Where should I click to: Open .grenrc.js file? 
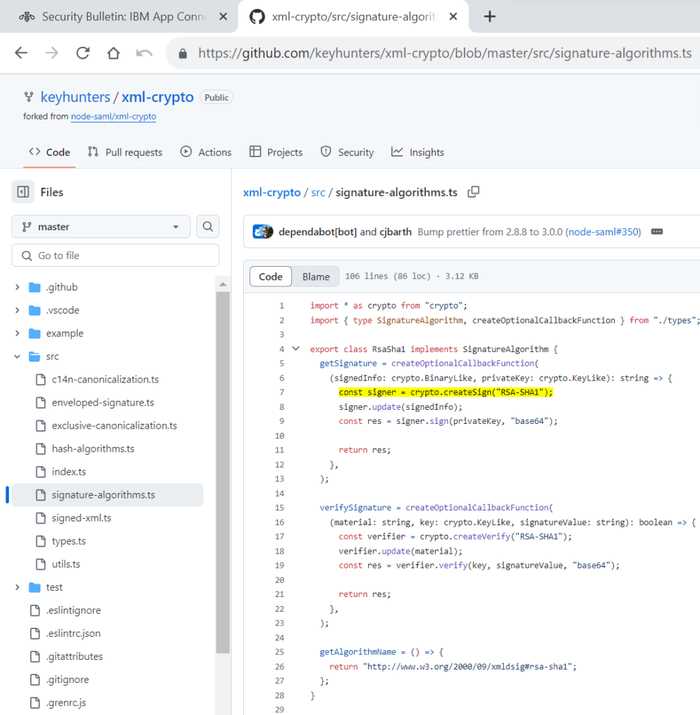click(66, 703)
